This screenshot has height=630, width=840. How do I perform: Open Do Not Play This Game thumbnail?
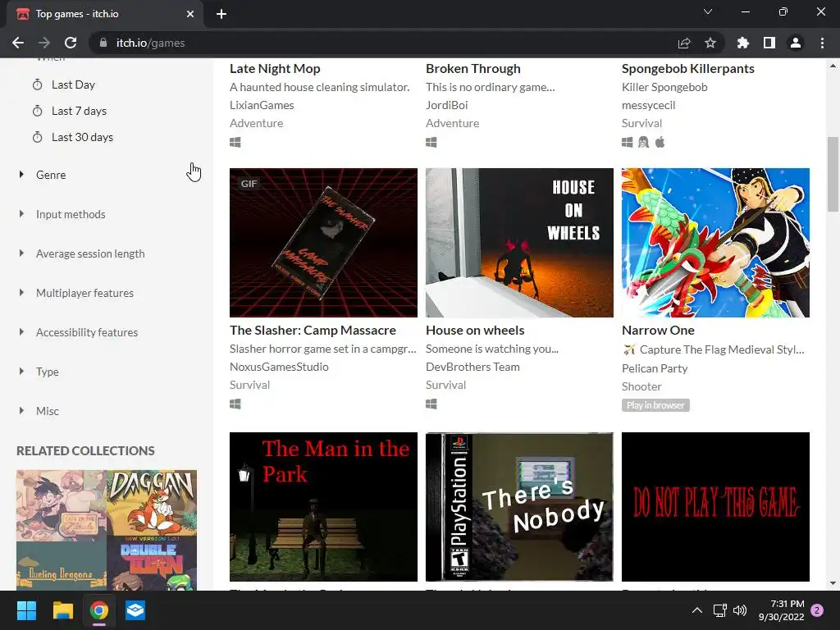click(715, 507)
